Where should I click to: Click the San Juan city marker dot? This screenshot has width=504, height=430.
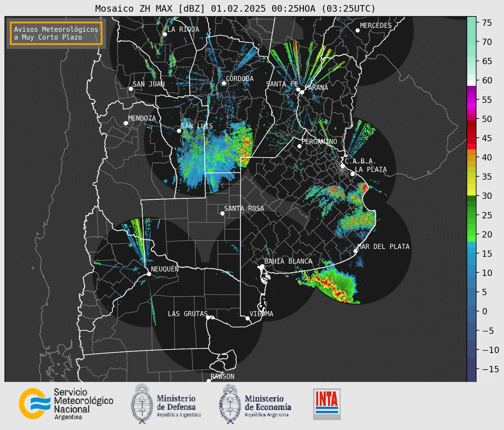[131, 89]
